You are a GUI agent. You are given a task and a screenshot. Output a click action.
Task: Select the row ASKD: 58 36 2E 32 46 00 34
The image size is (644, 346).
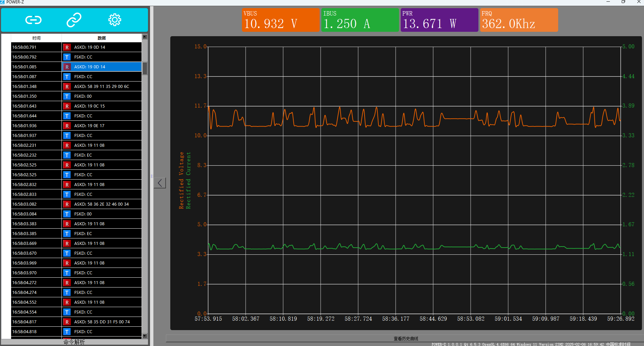(102, 204)
